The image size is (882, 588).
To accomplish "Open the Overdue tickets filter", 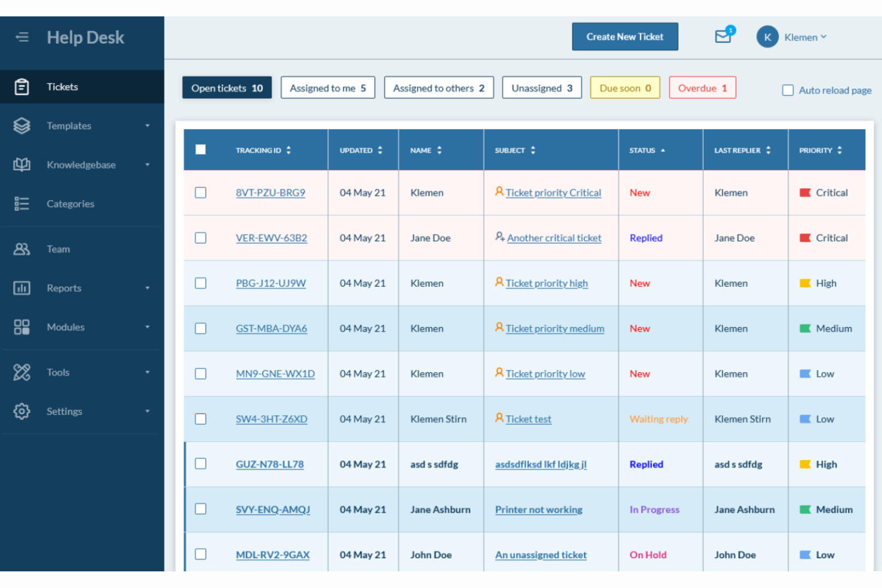I will click(x=702, y=88).
